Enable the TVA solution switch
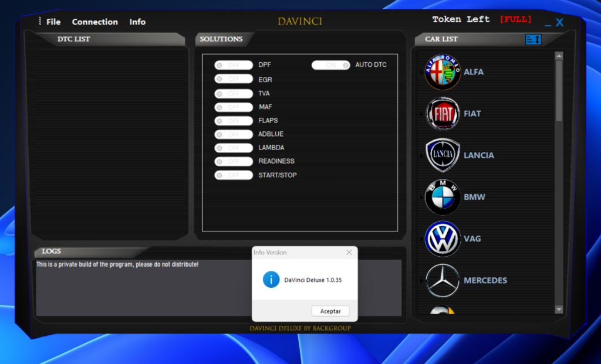This screenshot has height=364, width=601. coord(234,94)
